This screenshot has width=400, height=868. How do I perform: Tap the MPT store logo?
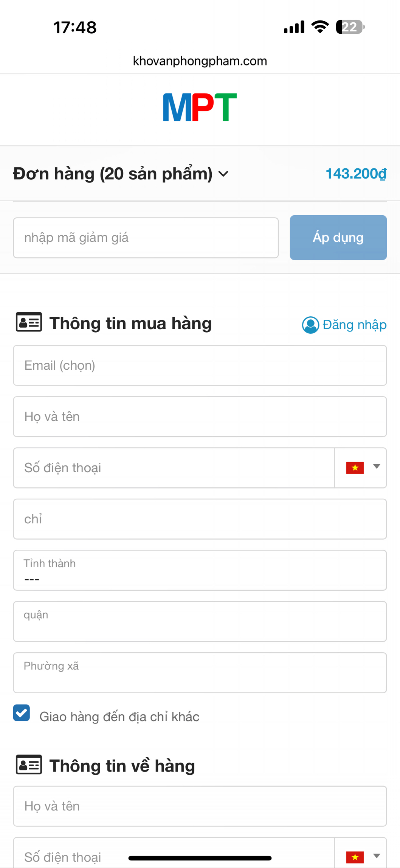point(200,107)
